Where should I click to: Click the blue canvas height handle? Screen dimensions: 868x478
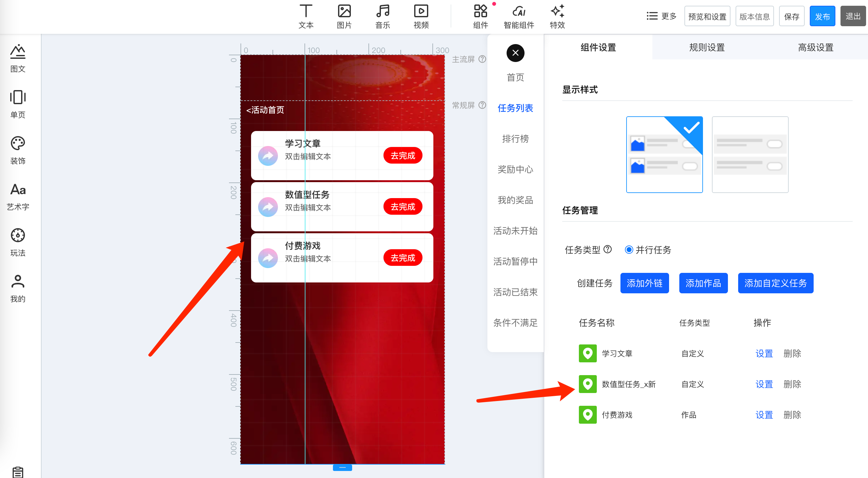tap(342, 467)
